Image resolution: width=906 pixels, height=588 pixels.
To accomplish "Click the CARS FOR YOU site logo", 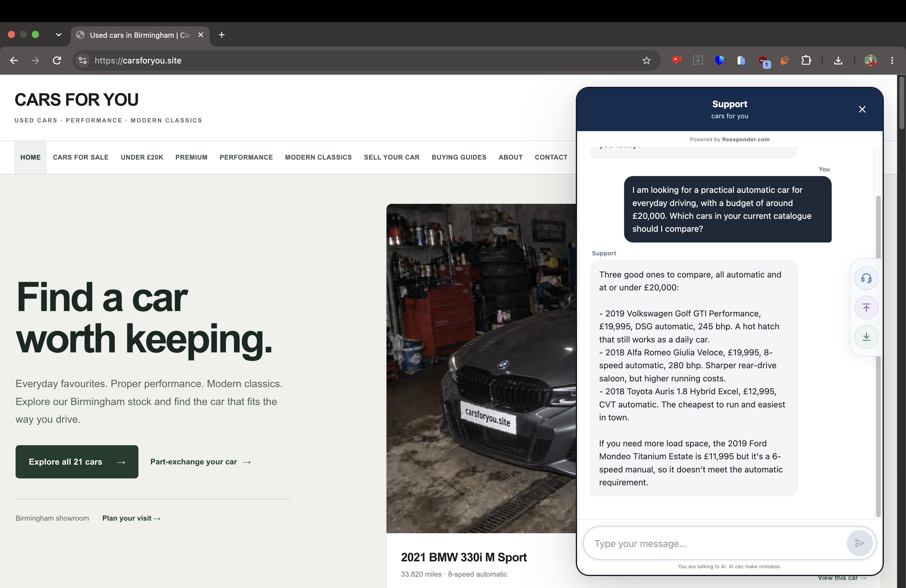I will [x=76, y=100].
